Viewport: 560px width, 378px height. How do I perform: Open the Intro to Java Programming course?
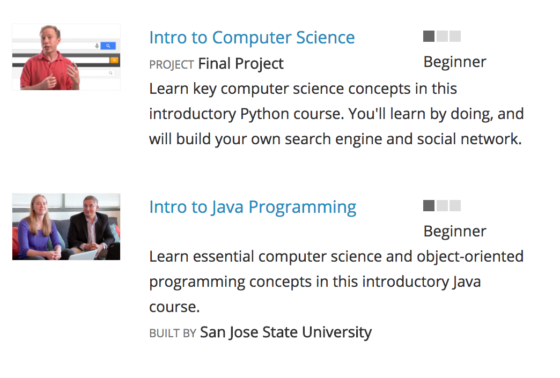[252, 207]
